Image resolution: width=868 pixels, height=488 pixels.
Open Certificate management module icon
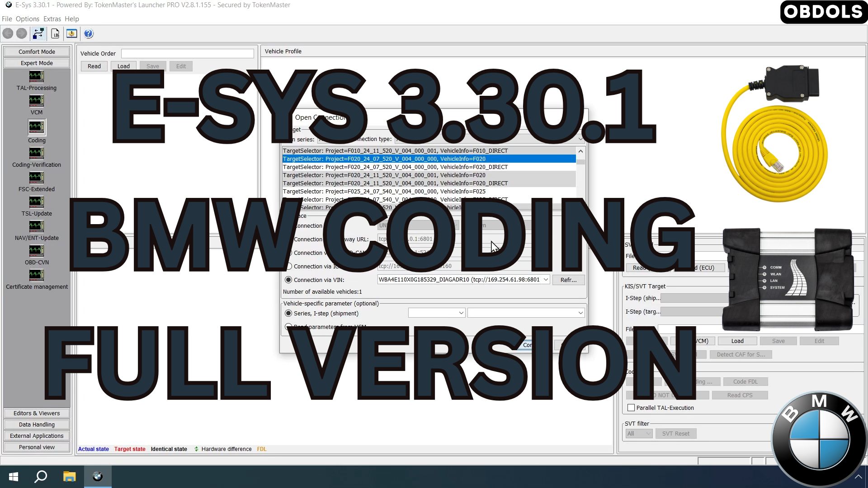pos(37,275)
